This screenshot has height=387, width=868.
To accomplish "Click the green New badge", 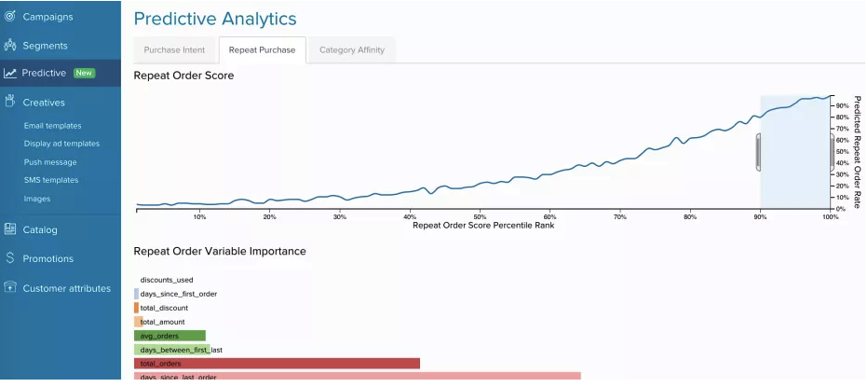I will 85,73.
